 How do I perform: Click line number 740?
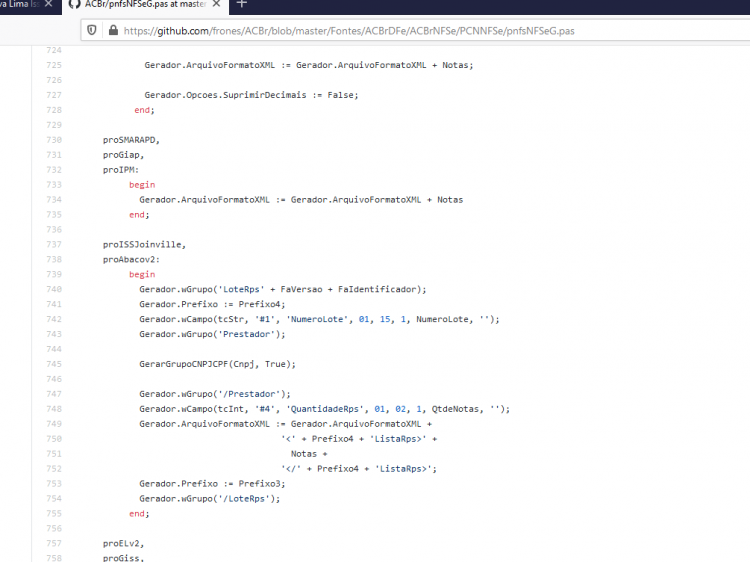[x=54, y=289]
